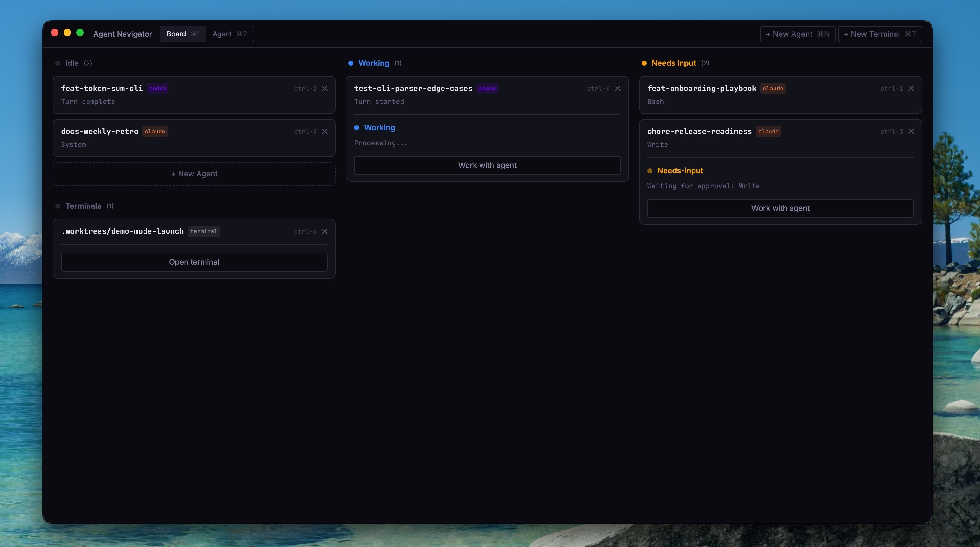Expand the feat-token-sum-cli agent card
This screenshot has width=980, height=547.
point(101,89)
